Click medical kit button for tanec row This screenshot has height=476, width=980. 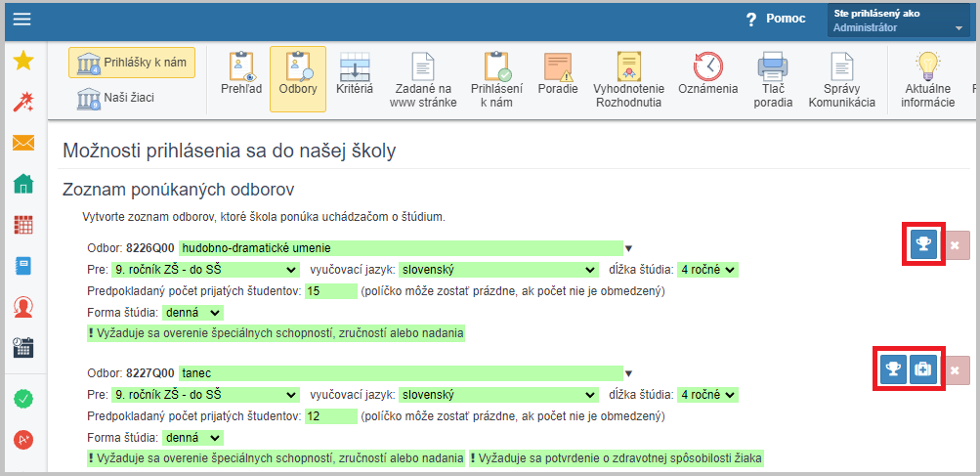coord(923,369)
